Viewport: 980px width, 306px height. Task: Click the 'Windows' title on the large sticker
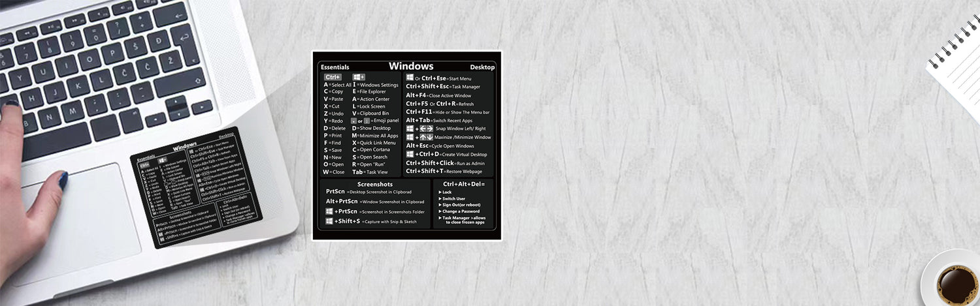click(411, 66)
